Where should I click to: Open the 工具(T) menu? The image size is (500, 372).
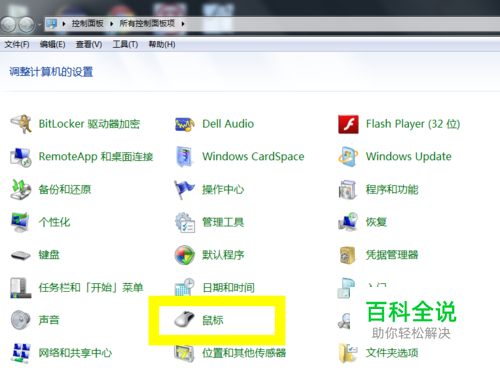coord(125,44)
